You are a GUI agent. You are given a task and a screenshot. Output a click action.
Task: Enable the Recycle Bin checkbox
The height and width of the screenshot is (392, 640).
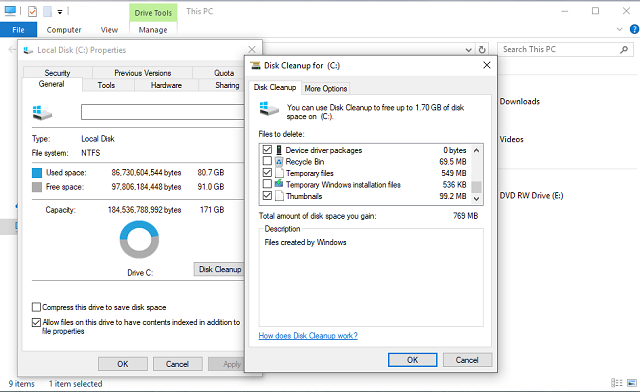(x=267, y=161)
